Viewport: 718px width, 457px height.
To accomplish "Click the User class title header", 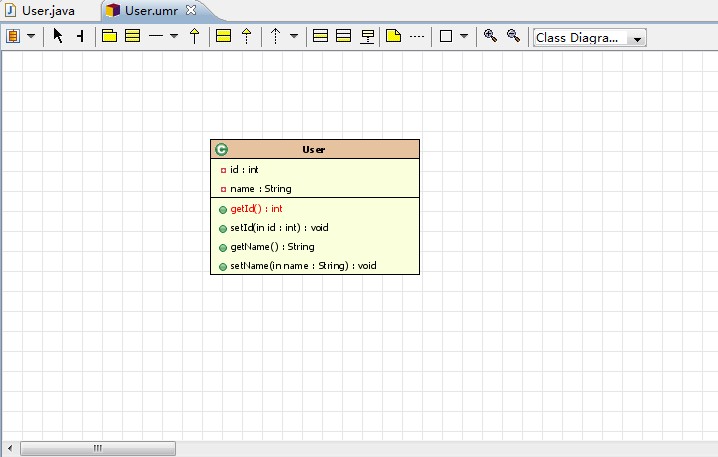I will pos(314,149).
